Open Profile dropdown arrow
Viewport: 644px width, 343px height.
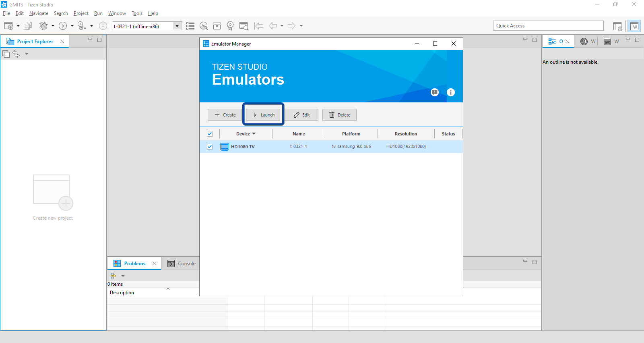92,26
